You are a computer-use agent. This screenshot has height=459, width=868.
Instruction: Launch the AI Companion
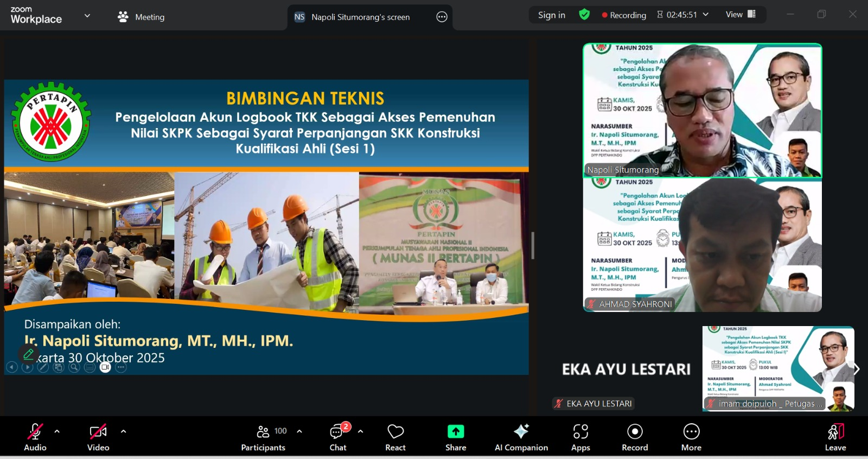point(521,436)
